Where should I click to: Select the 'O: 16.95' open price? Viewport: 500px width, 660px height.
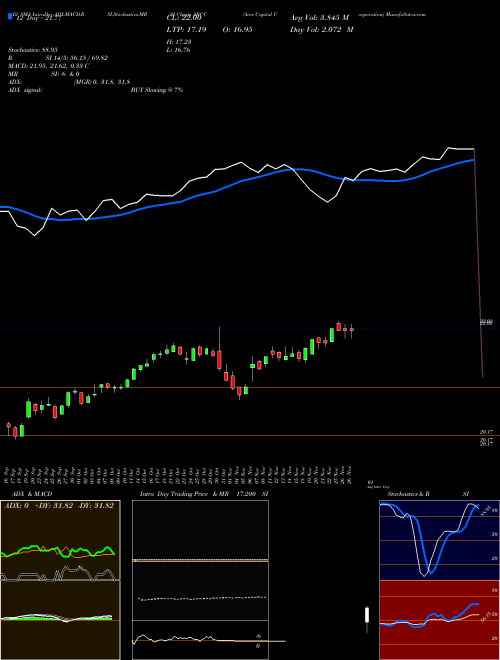tap(237, 29)
